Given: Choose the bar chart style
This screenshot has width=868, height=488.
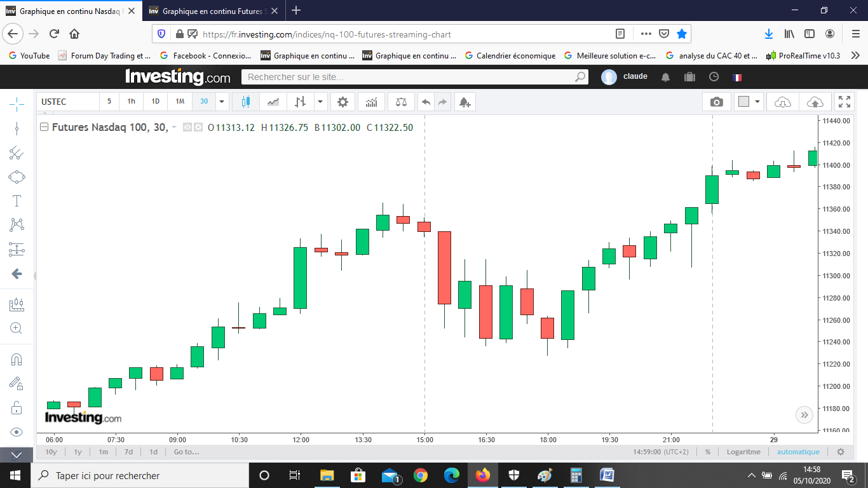Looking at the screenshot, I should pos(301,102).
